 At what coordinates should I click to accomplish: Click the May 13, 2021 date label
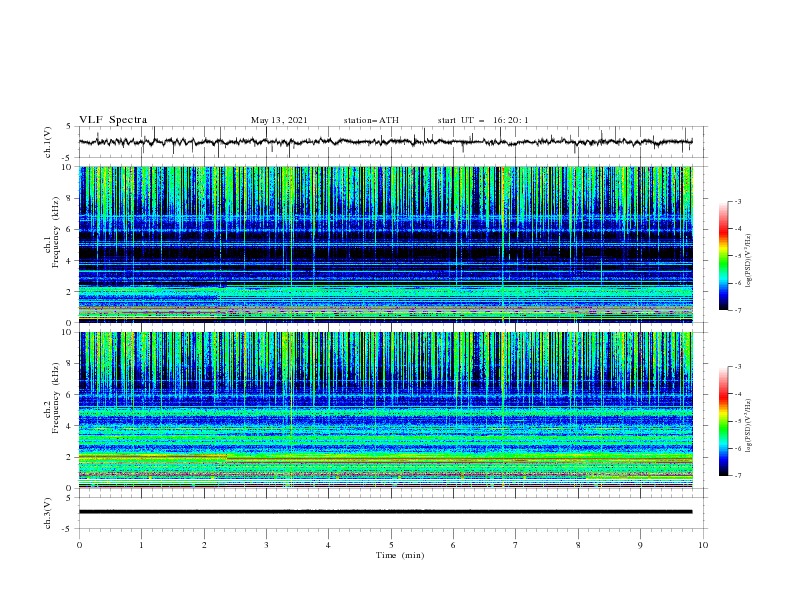tap(279, 120)
